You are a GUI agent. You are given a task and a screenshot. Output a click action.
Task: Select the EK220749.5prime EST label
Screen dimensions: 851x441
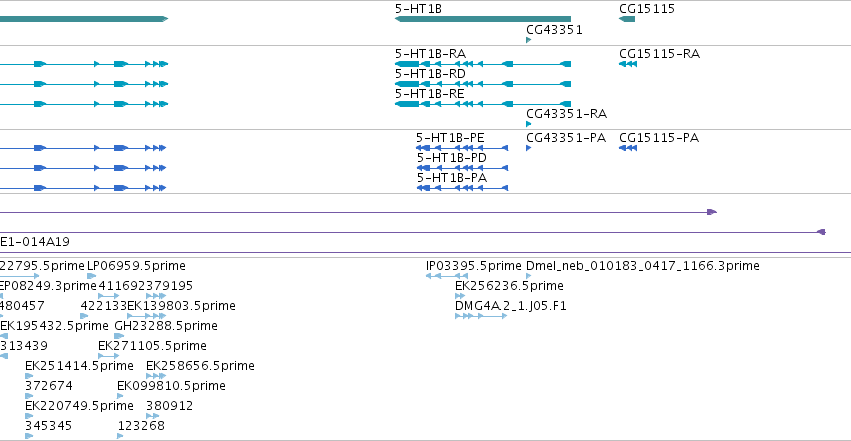coord(79,406)
